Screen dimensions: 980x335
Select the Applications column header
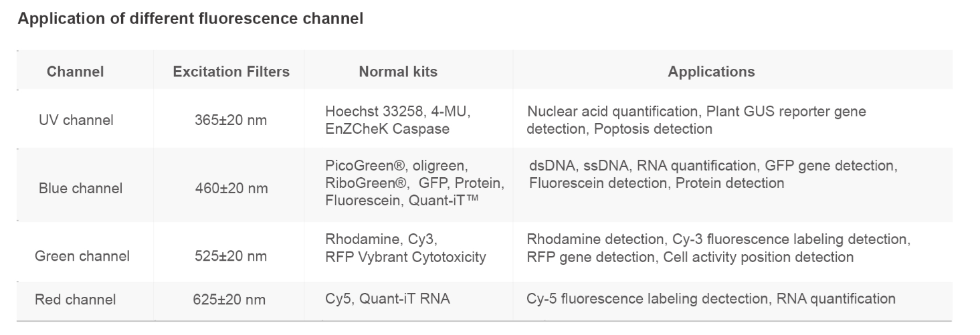[711, 72]
